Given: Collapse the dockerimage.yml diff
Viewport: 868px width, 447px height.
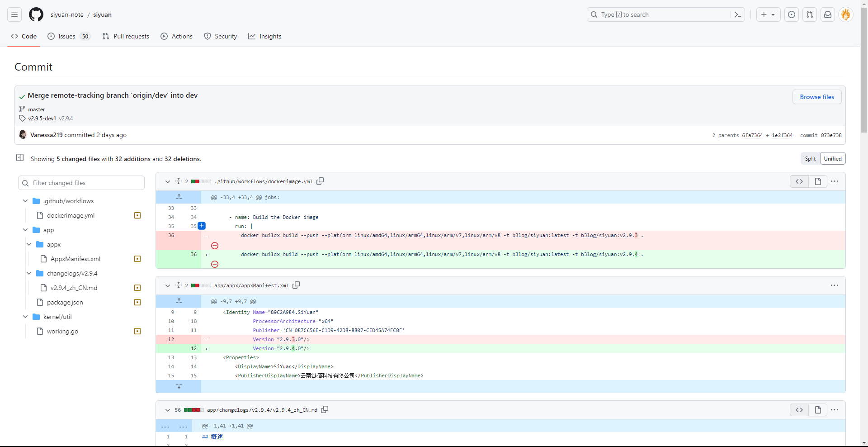Looking at the screenshot, I should 168,181.
